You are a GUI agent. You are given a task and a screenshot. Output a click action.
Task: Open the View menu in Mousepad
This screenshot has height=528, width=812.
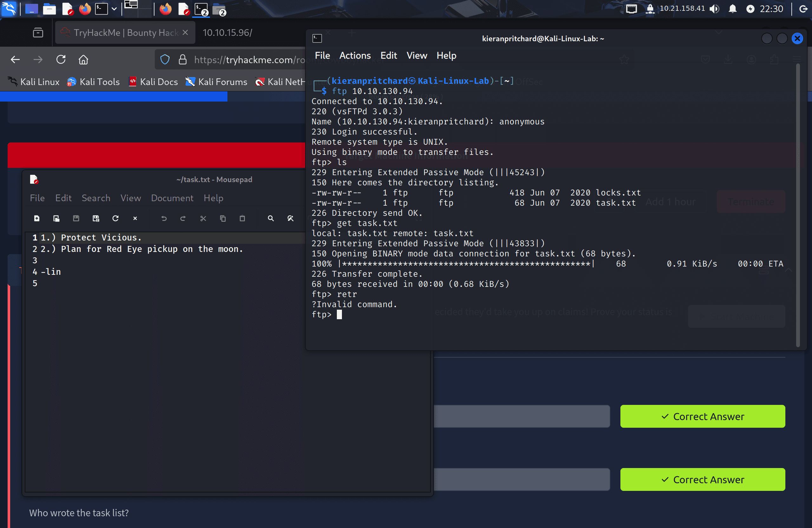point(130,198)
